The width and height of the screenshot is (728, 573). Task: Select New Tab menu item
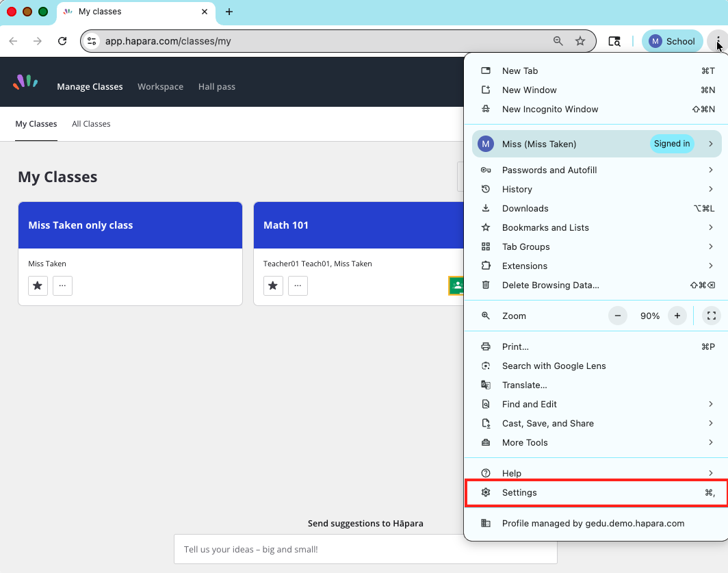click(596, 71)
